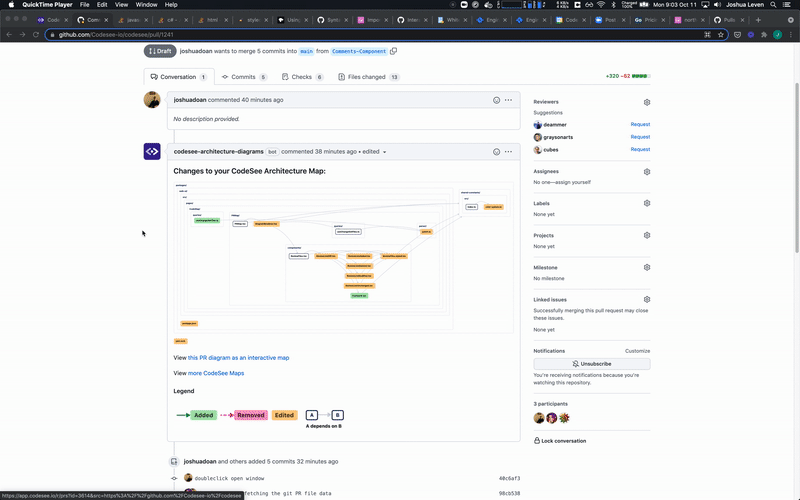Open the browser three-dot menu

coord(791,35)
